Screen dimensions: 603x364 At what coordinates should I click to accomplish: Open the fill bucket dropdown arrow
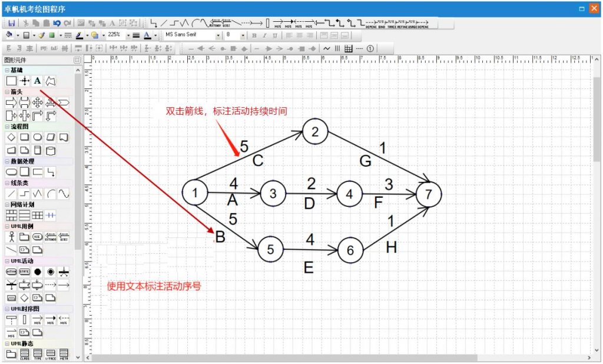[x=18, y=35]
